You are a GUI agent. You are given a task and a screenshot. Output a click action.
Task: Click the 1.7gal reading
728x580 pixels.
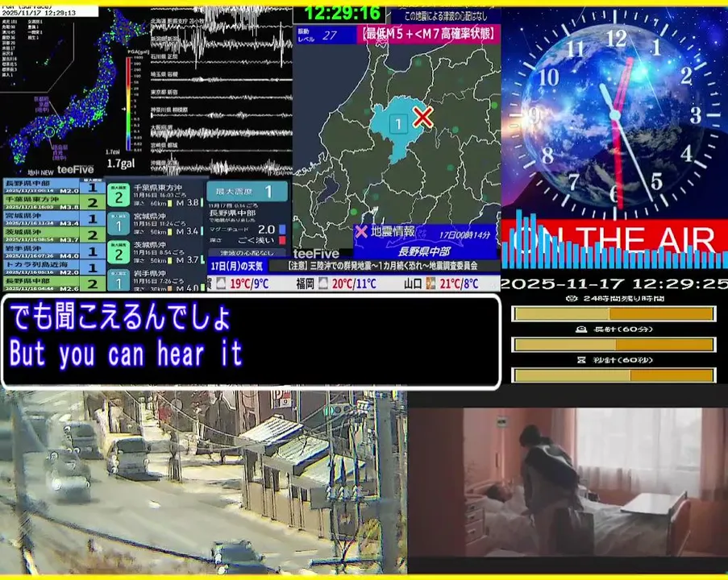coord(120,164)
